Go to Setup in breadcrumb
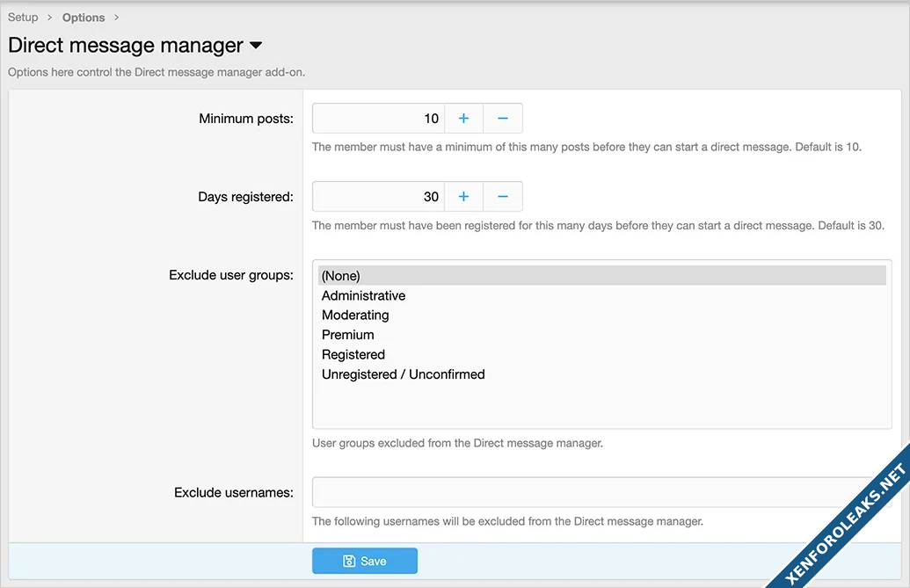 coord(23,18)
